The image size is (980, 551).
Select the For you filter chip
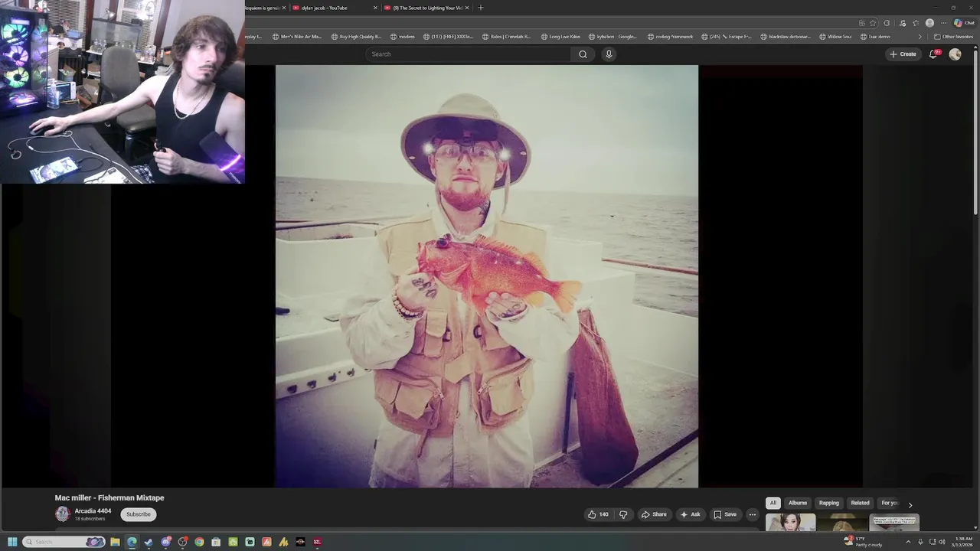[889, 503]
